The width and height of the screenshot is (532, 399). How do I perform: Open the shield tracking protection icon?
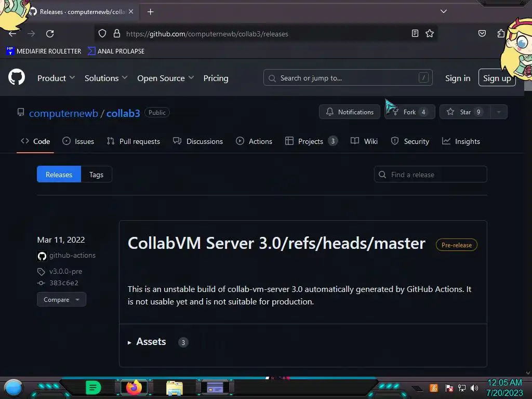point(102,33)
